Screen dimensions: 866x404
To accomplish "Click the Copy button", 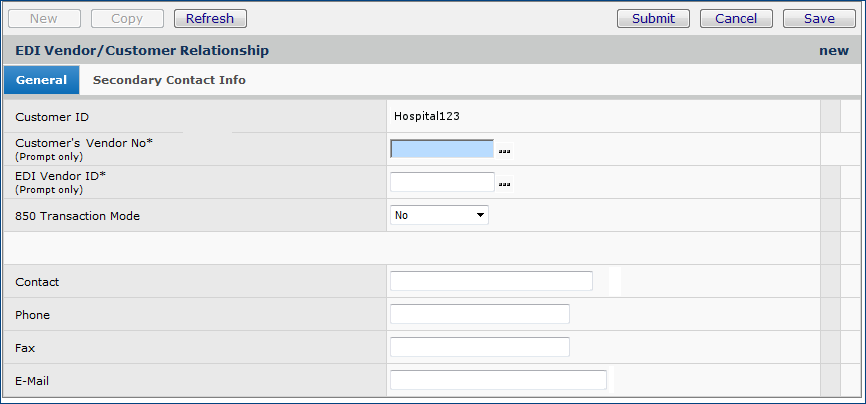I will pyautogui.click(x=127, y=18).
